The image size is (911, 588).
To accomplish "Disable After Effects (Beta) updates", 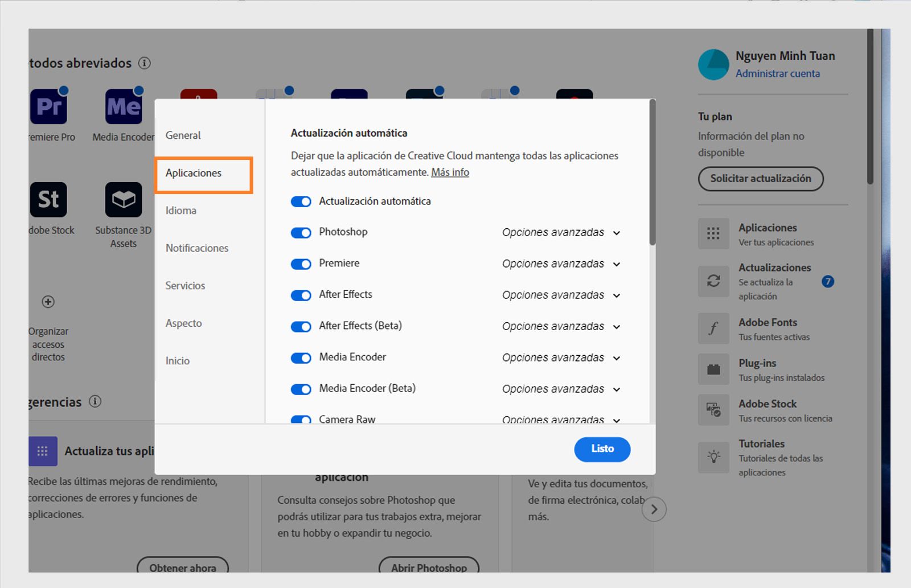I will 300,326.
